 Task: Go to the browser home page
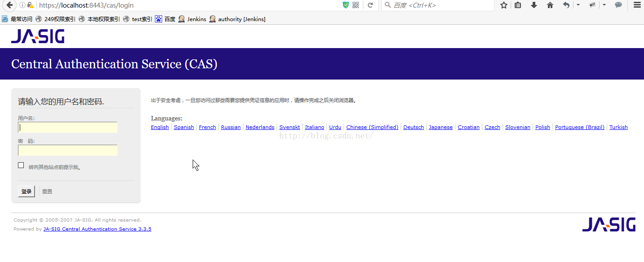(x=550, y=5)
